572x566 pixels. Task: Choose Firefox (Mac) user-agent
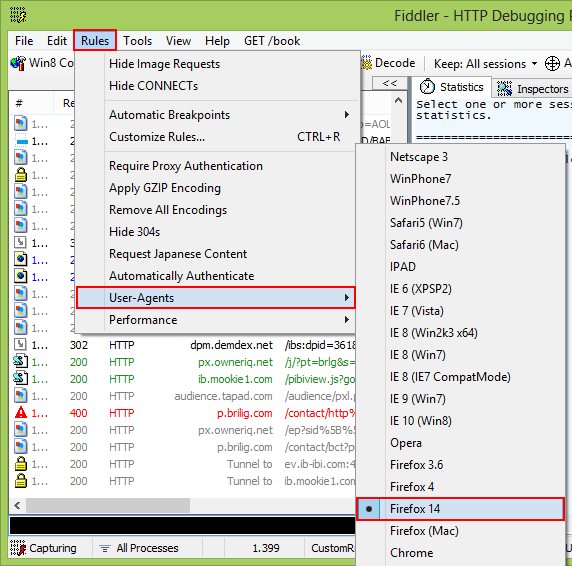460,531
